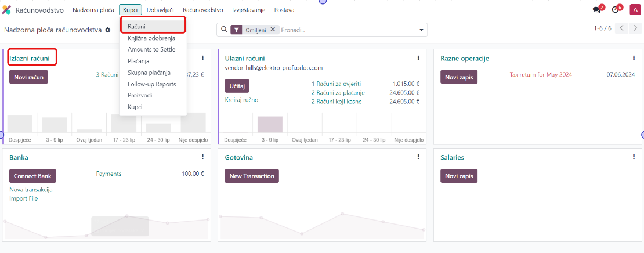Image resolution: width=644 pixels, height=253 pixels.
Task: Go to next page with pager arrow
Action: click(635, 28)
